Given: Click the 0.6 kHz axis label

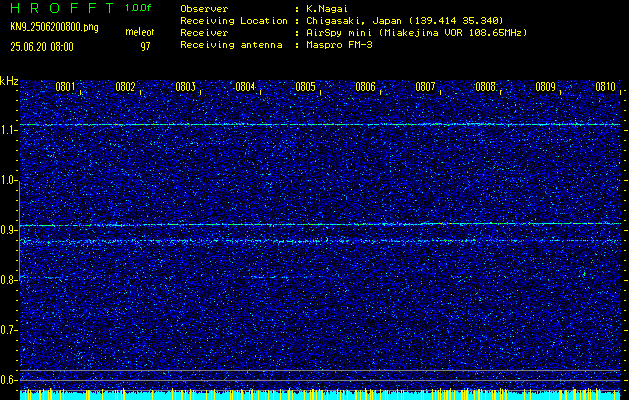Looking at the screenshot, I should (x=9, y=380).
